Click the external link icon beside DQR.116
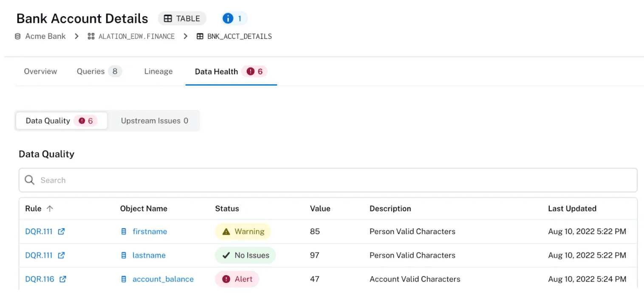Viewport: 644px width, 302px height. [62, 279]
